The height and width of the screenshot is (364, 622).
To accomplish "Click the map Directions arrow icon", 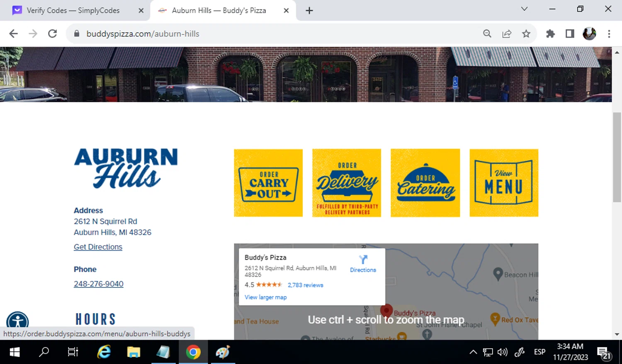I will pyautogui.click(x=363, y=260).
